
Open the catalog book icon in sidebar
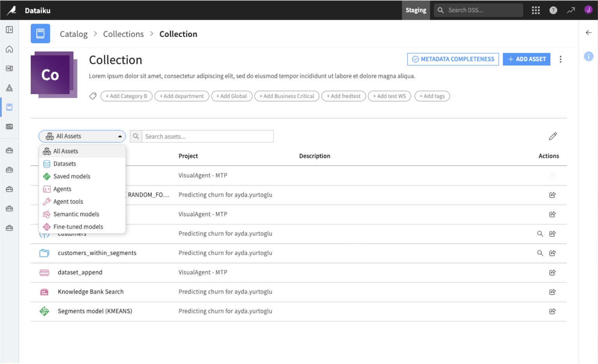pos(9,107)
